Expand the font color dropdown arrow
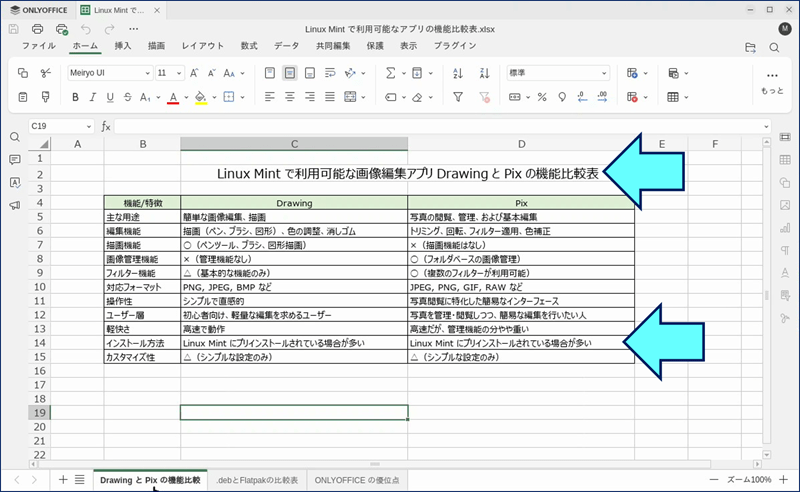This screenshot has height=492, width=800. [186, 97]
